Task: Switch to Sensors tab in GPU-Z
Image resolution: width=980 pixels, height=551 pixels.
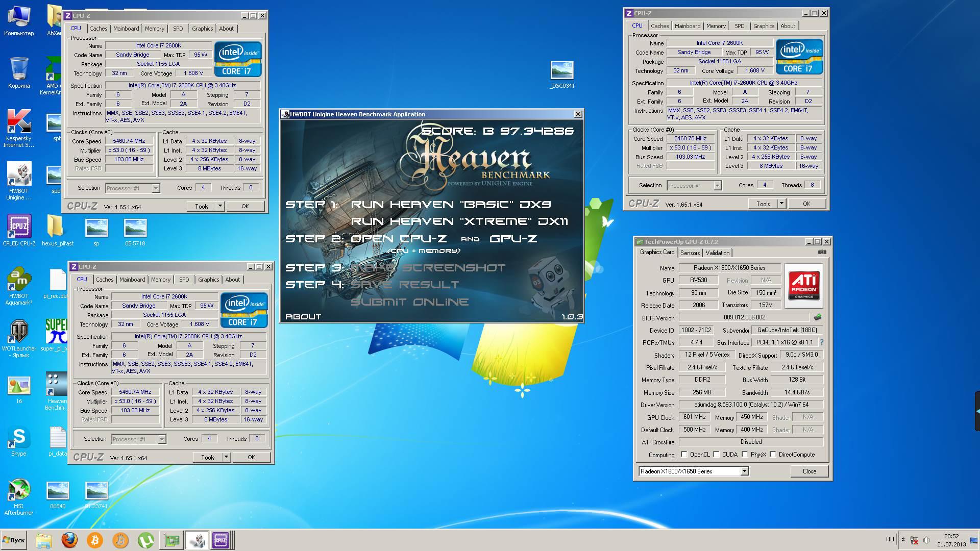Action: (690, 253)
